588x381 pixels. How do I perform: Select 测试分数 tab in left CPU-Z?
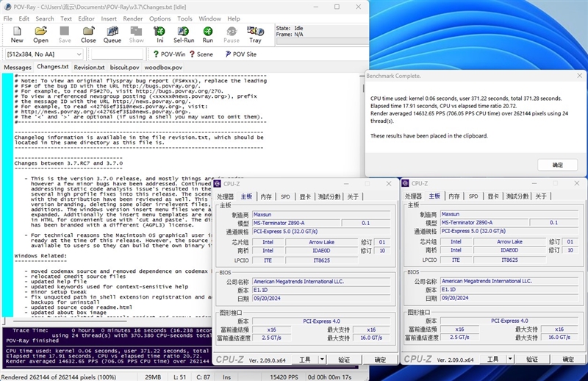click(329, 196)
